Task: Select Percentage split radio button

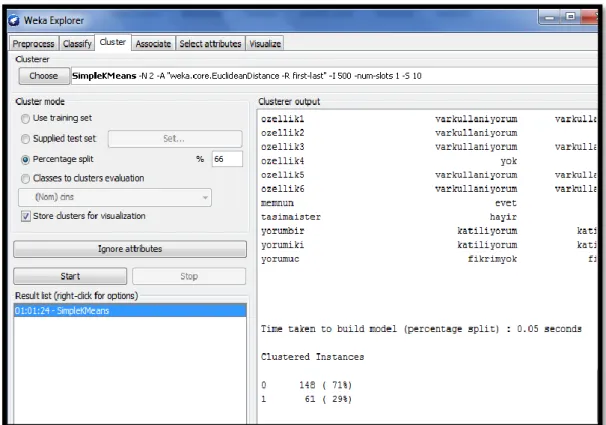Action: [x=26, y=160]
